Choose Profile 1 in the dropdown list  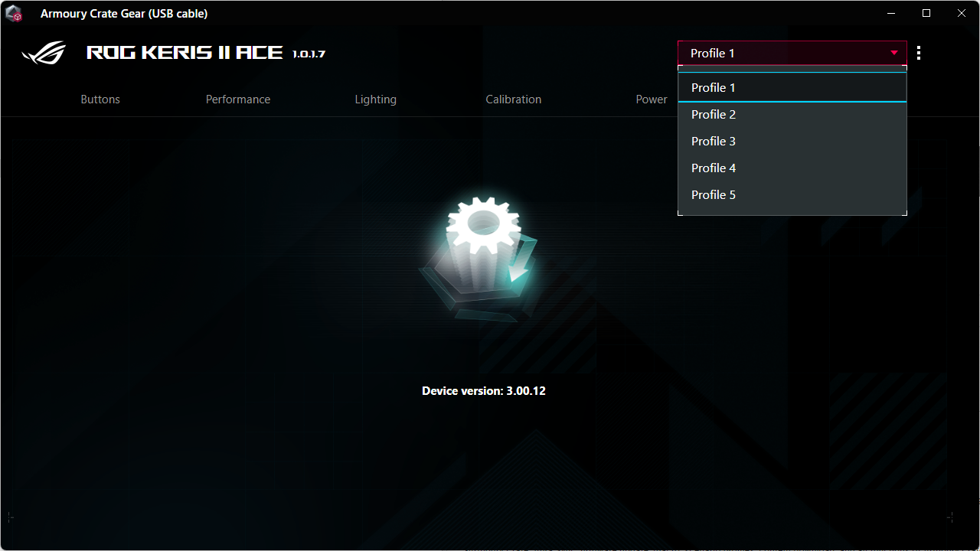[x=792, y=87]
